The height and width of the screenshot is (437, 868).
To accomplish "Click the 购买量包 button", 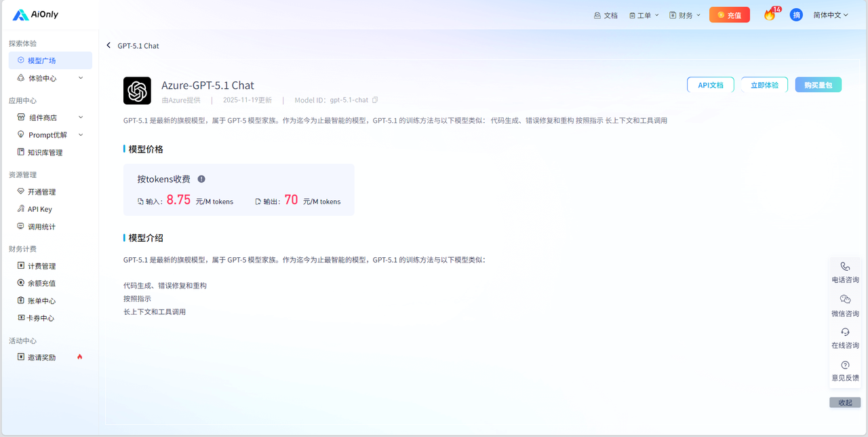I will coord(818,85).
